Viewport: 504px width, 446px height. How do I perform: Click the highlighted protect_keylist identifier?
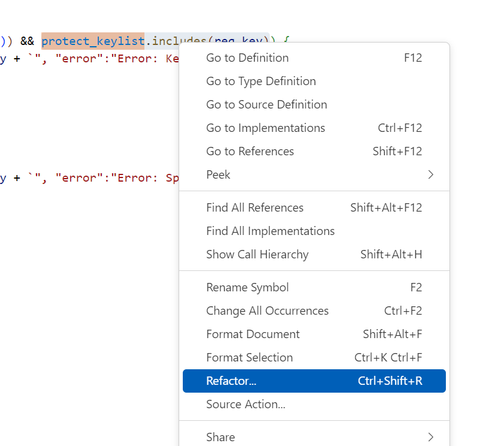point(93,41)
